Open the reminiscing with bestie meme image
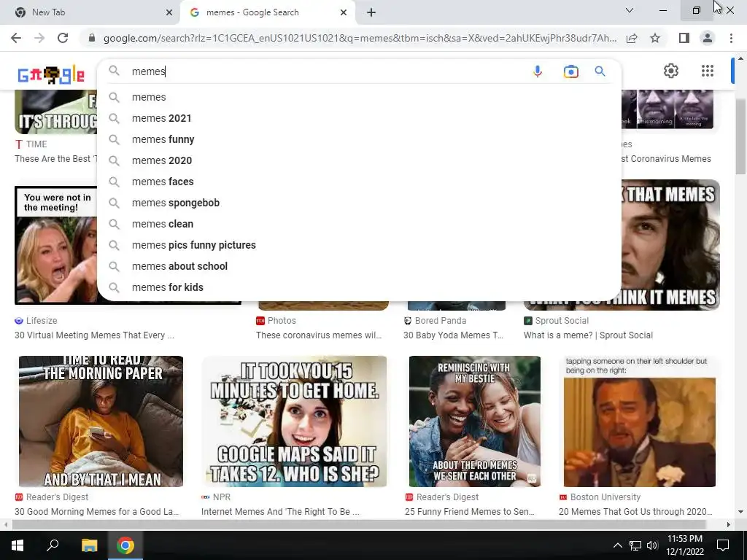Image resolution: width=747 pixels, height=560 pixels. [474, 421]
